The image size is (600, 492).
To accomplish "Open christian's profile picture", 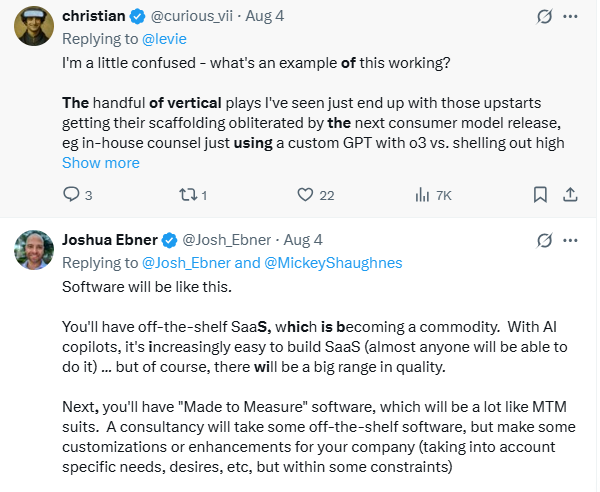I will coord(34,27).
